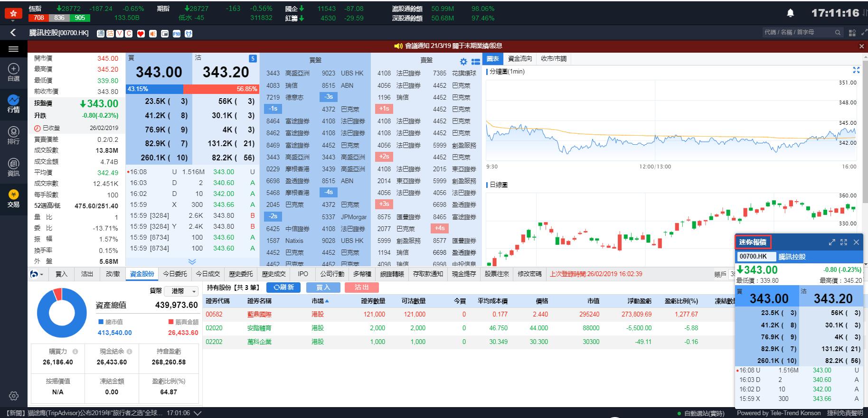Select holding row 00582 藍鼎國際
Viewport: 868px width, 418px height.
click(x=468, y=314)
